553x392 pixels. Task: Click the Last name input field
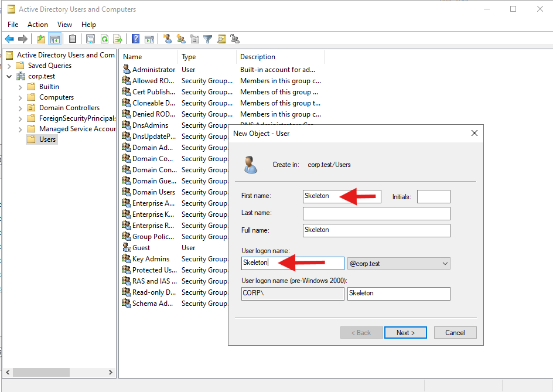click(376, 213)
